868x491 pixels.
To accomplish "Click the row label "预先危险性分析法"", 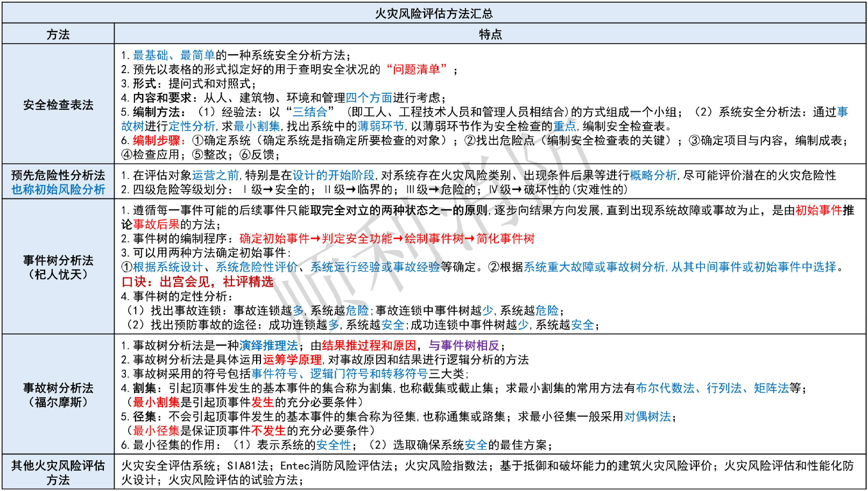I will click(58, 175).
